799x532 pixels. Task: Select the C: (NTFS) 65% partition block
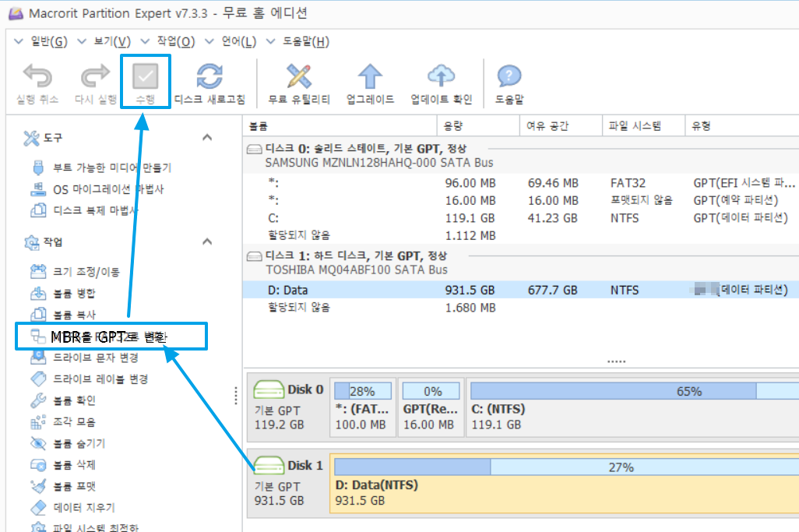(632, 407)
